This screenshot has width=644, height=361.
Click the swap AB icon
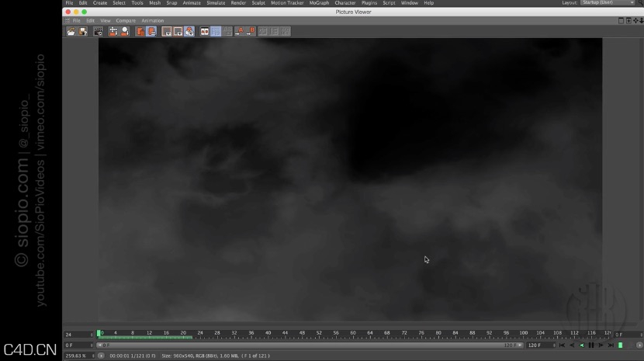coord(227,31)
